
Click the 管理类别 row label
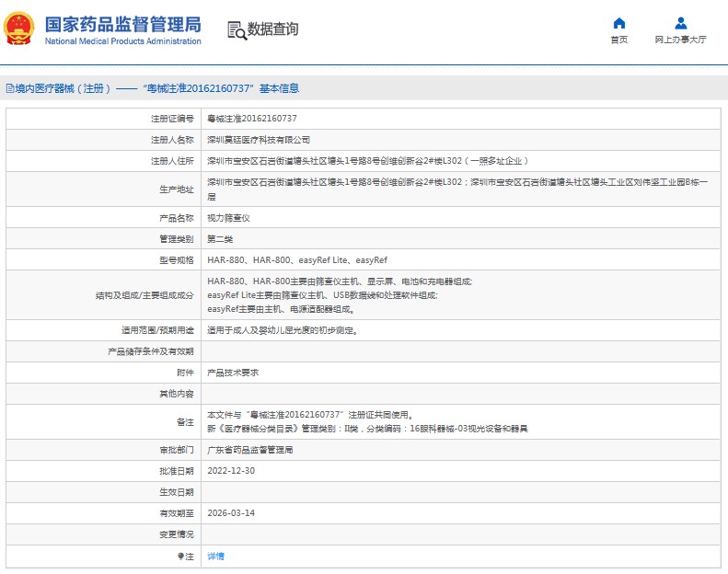point(177,239)
